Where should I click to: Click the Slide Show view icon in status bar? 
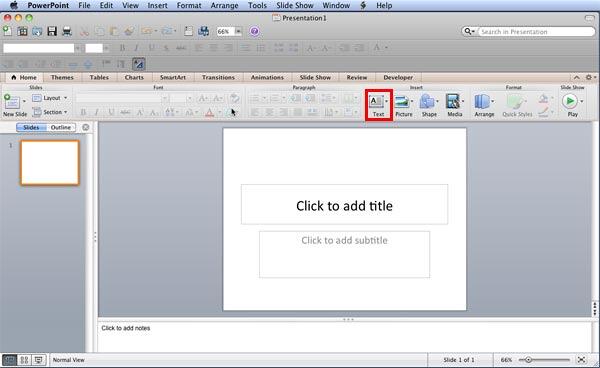[x=39, y=360]
